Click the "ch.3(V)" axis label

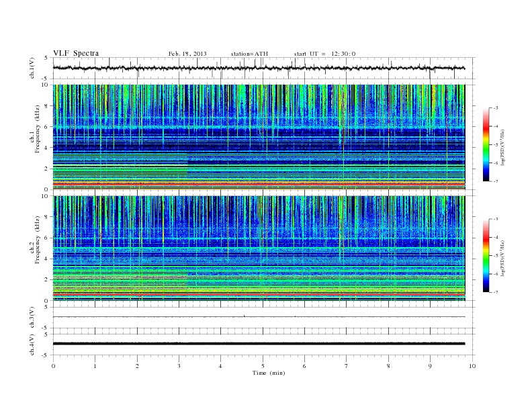(32, 318)
